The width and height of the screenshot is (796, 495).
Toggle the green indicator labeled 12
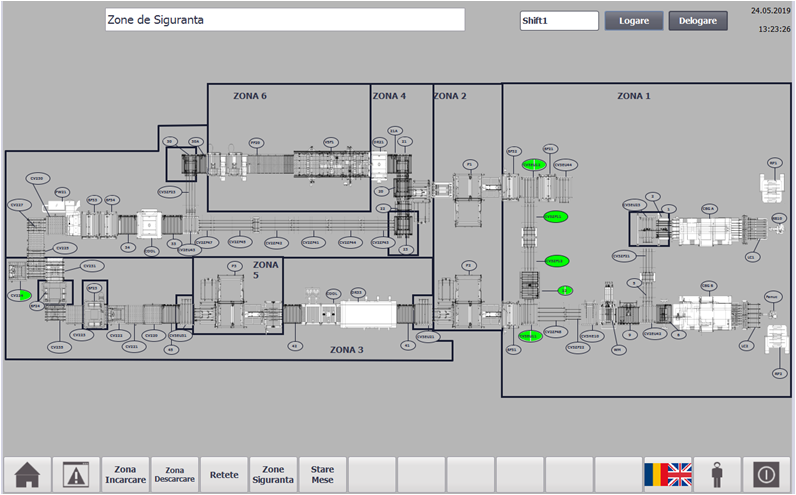tap(565, 290)
